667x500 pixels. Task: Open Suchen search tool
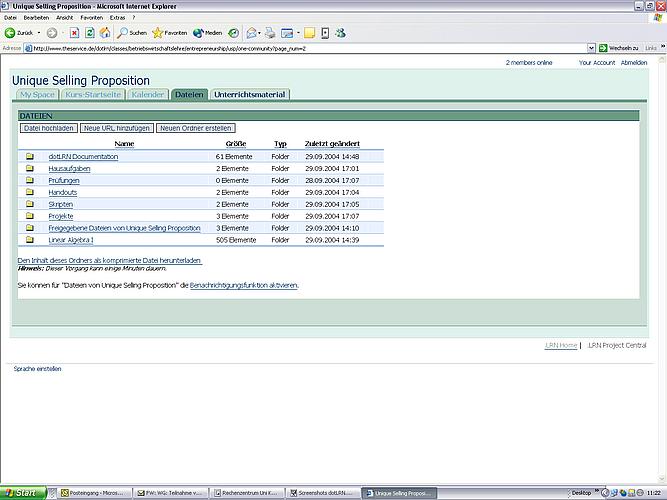132,33
